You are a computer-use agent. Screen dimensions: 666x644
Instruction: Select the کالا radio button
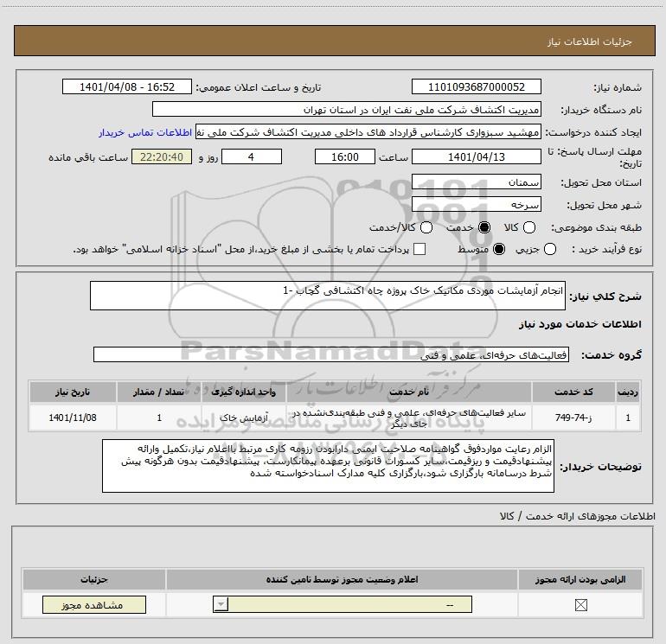tap(529, 227)
